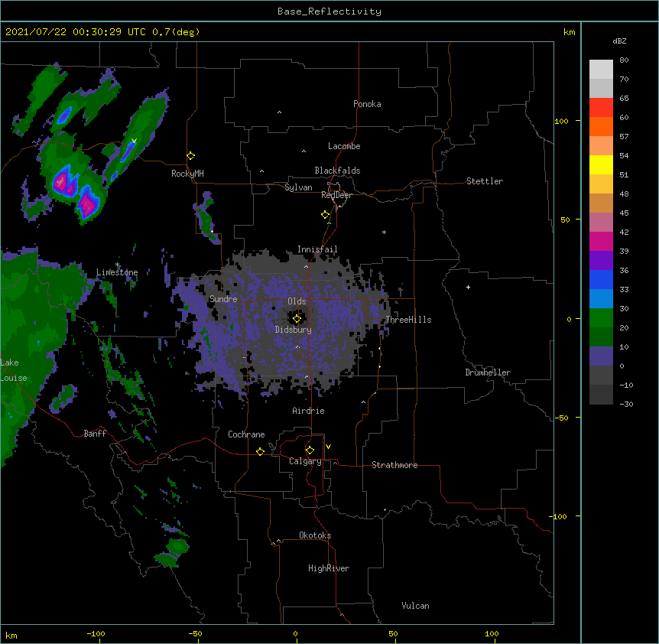
Task: Click the Airdrie city label
Action: 309,411
